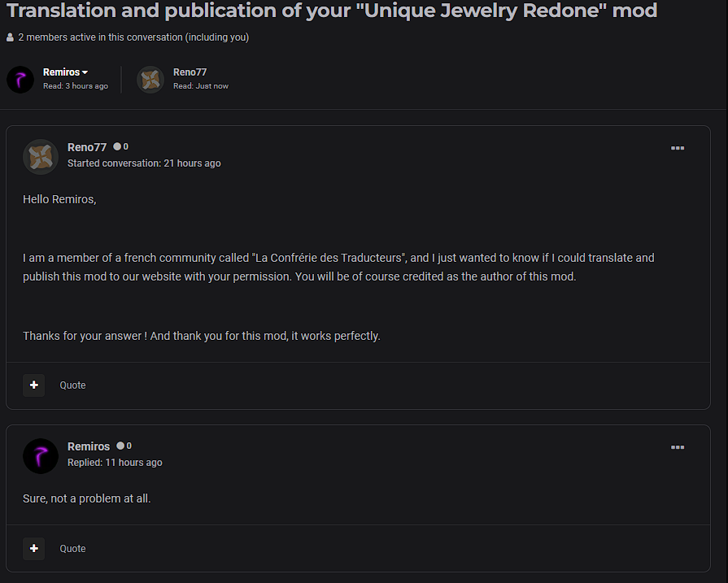728x583 pixels.
Task: Click Reno77's avatar in participants list
Action: 150,80
